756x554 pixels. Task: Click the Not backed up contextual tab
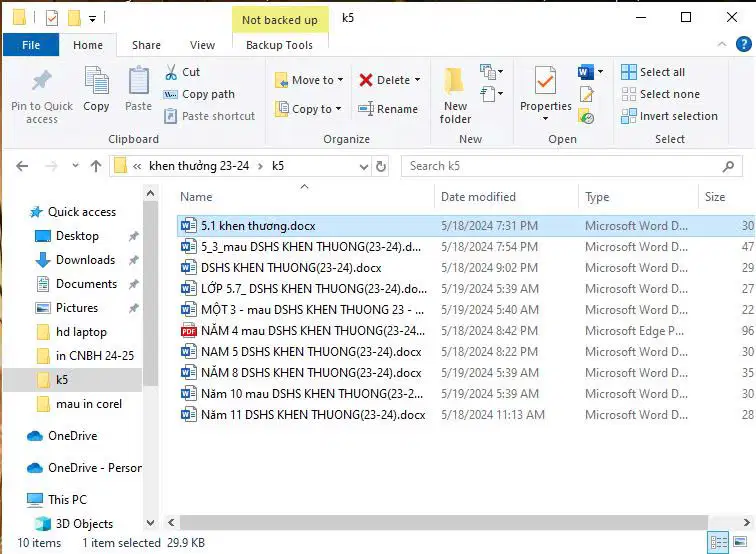[x=280, y=20]
